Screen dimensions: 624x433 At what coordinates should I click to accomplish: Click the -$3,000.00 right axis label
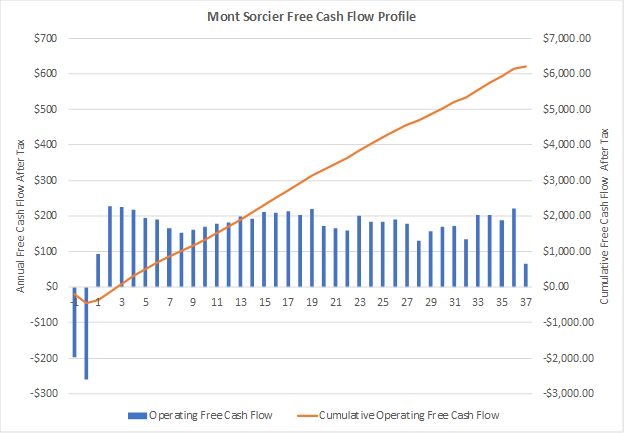point(568,393)
